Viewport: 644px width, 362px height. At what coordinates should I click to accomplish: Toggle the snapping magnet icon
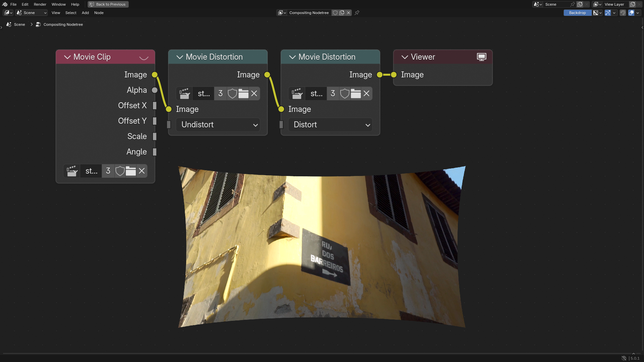[623, 13]
